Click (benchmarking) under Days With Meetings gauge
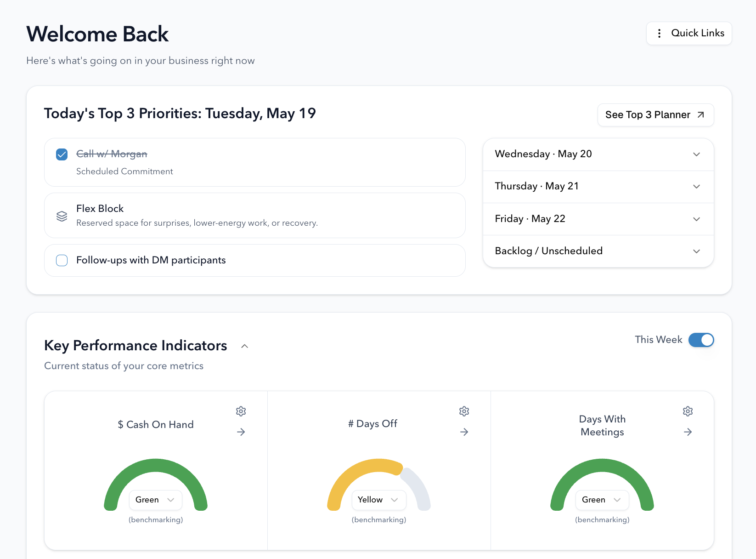The height and width of the screenshot is (559, 756). (602, 520)
